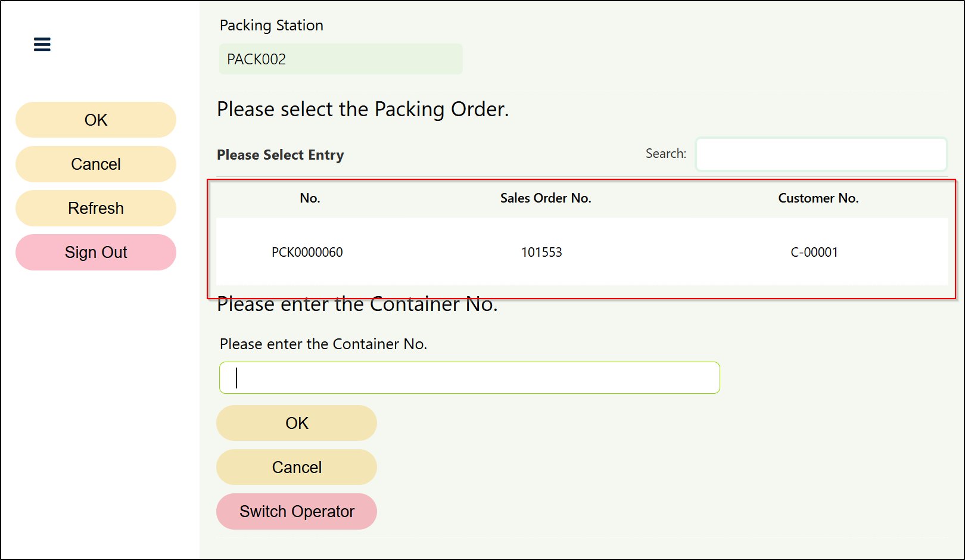Screen dimensions: 965x560
Task: Click the Please select the Packing Order heading
Action: tap(362, 110)
